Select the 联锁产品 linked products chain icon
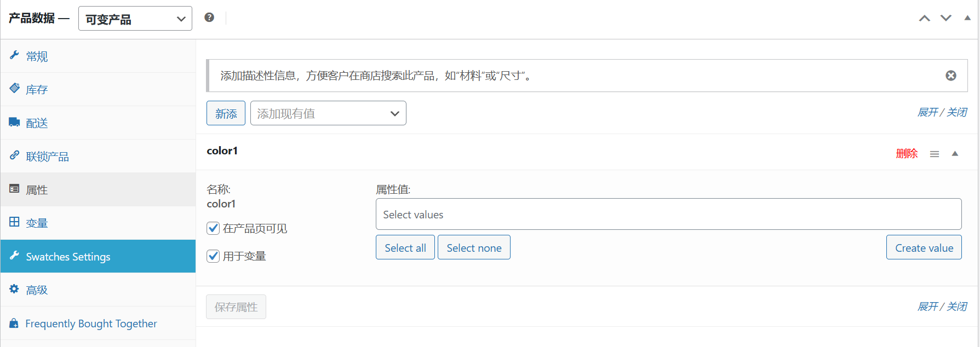 [x=15, y=155]
